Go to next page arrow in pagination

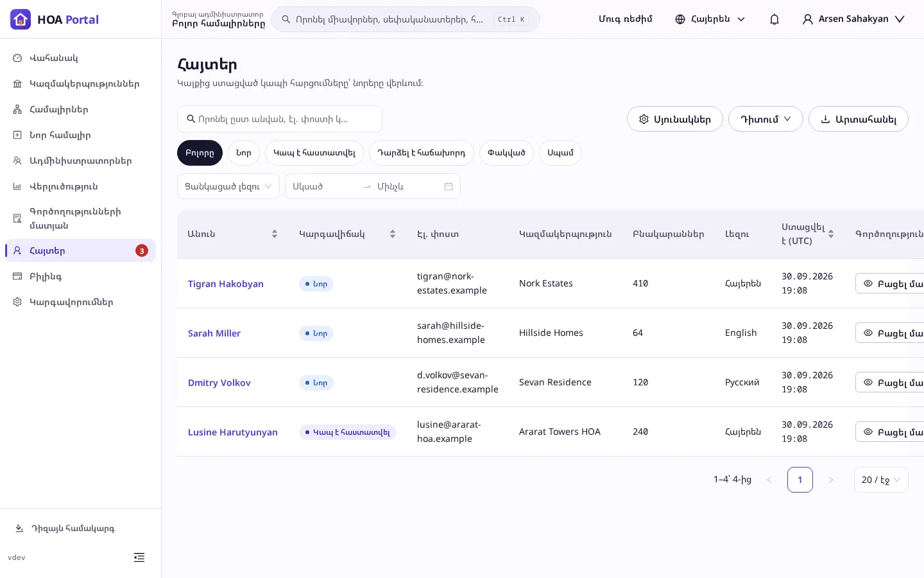(x=831, y=480)
